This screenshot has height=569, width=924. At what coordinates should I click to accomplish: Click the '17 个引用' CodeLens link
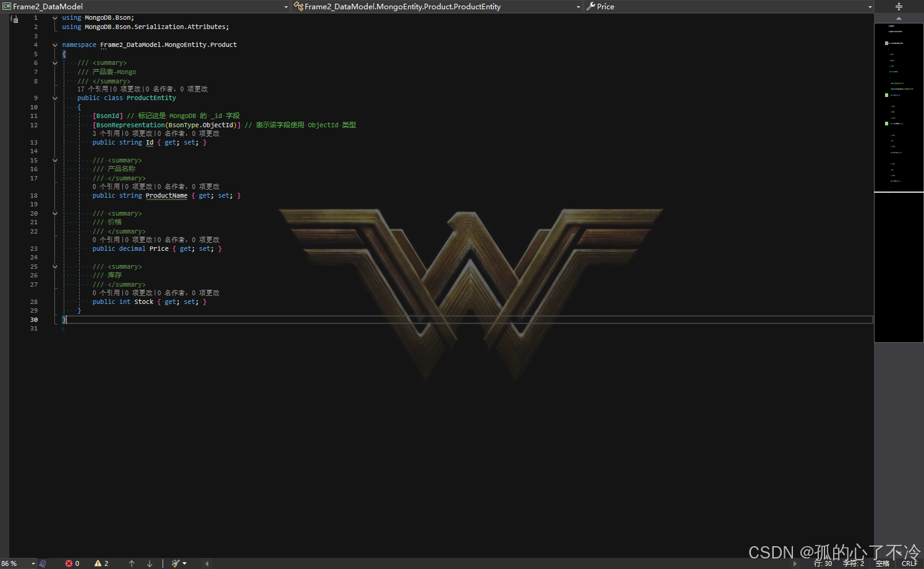[93, 89]
